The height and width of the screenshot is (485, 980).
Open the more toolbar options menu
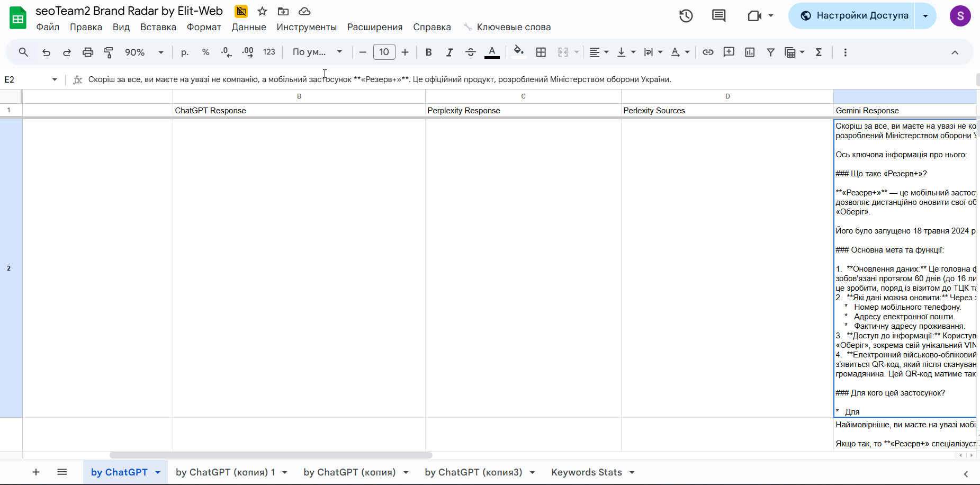point(845,52)
